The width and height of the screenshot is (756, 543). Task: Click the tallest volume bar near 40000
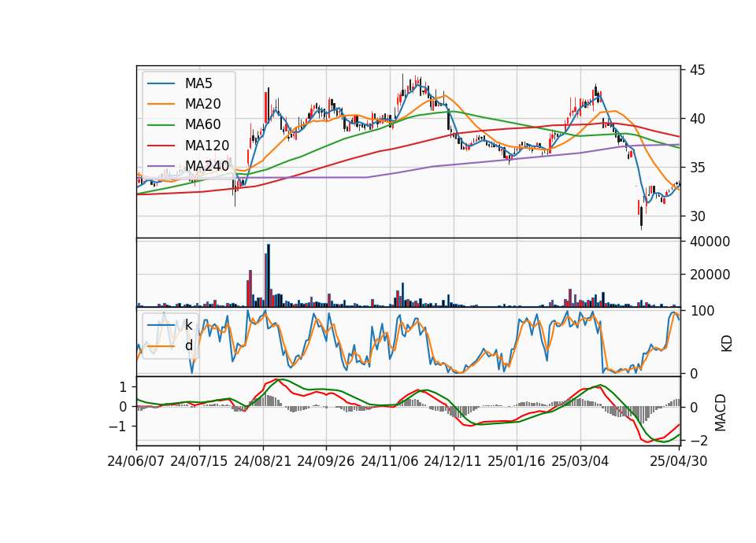[x=269, y=275]
